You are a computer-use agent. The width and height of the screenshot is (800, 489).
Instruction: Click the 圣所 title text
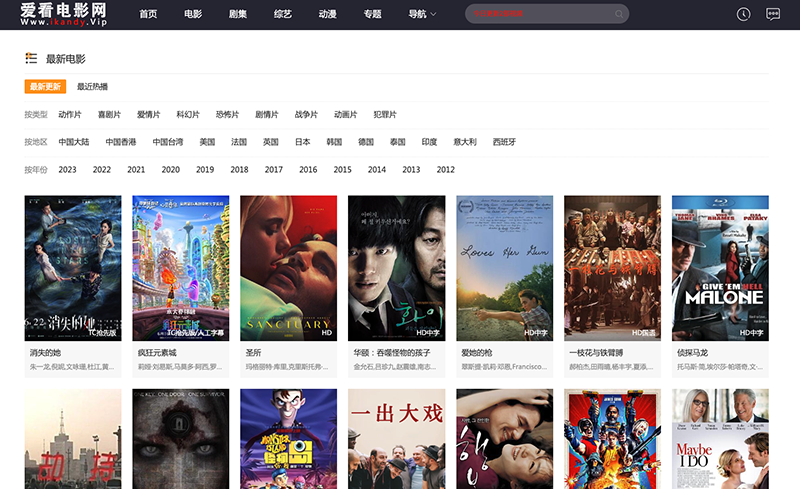(x=254, y=353)
